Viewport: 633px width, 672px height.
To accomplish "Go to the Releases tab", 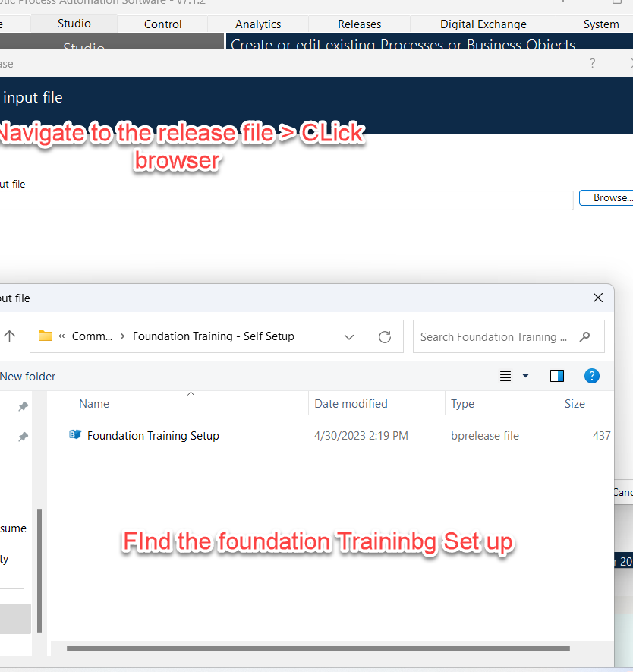I will tap(359, 24).
